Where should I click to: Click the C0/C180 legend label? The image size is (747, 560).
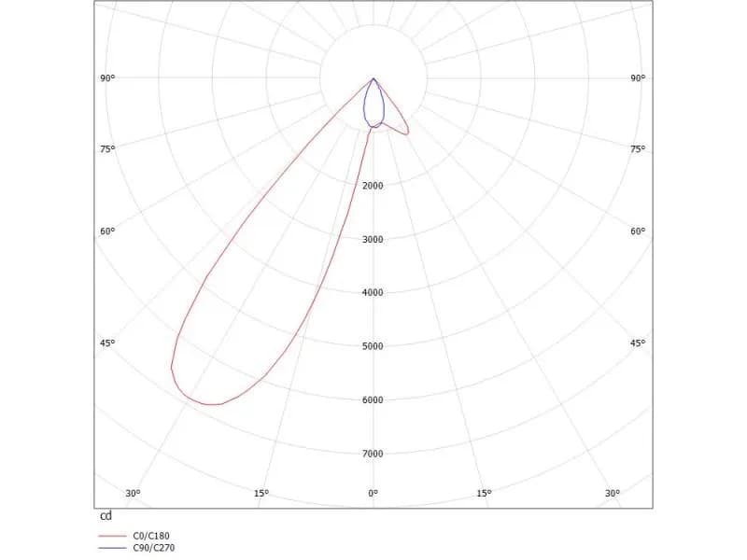[151, 536]
